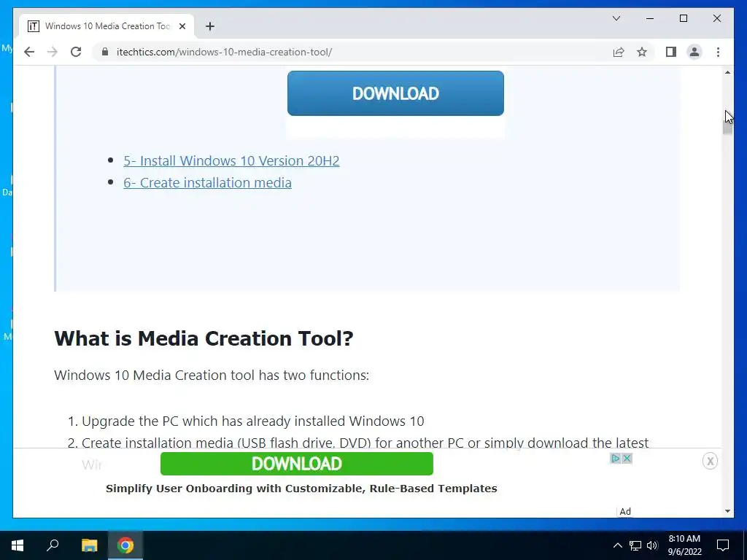Click the blue DOWNLOAD button
This screenshot has height=560, width=747.
pyautogui.click(x=395, y=93)
